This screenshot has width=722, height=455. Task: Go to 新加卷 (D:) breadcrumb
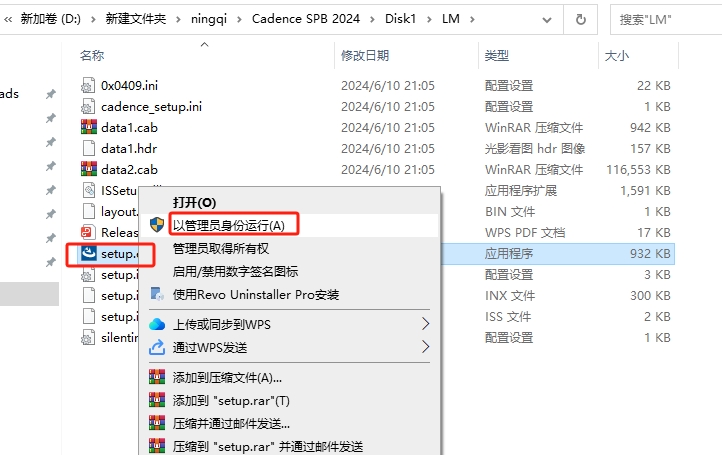point(51,19)
